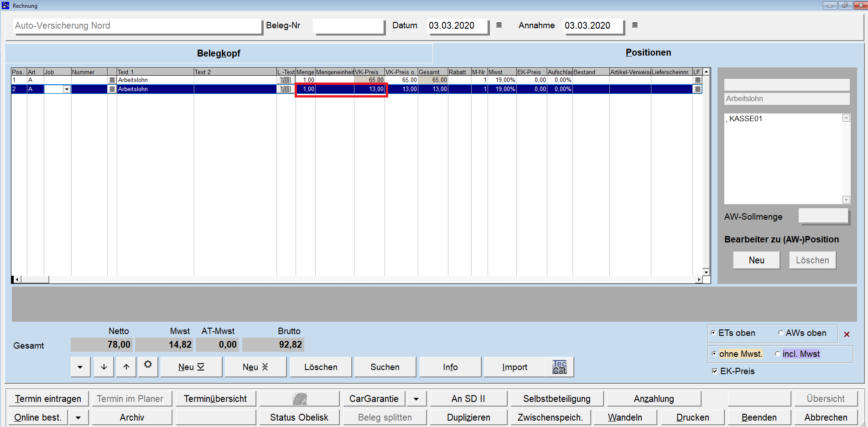The width and height of the screenshot is (868, 427).
Task: Open the calendar icon next to Annahme
Action: [x=635, y=25]
